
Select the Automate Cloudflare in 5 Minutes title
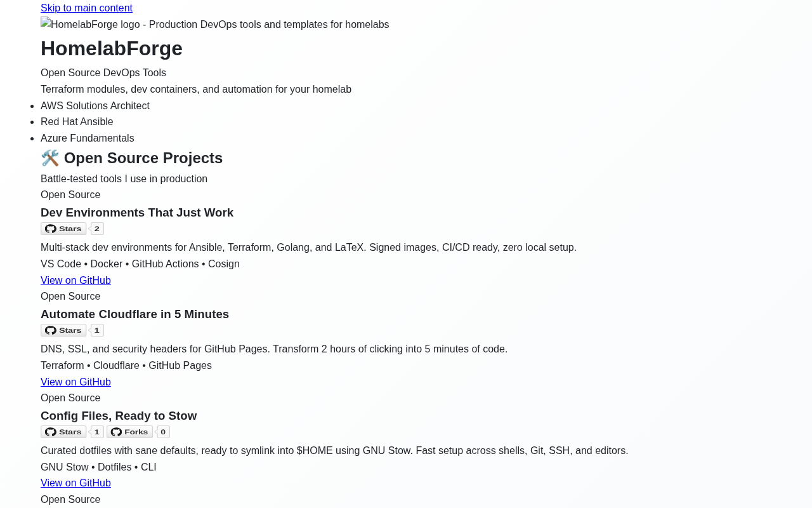coord(134,314)
